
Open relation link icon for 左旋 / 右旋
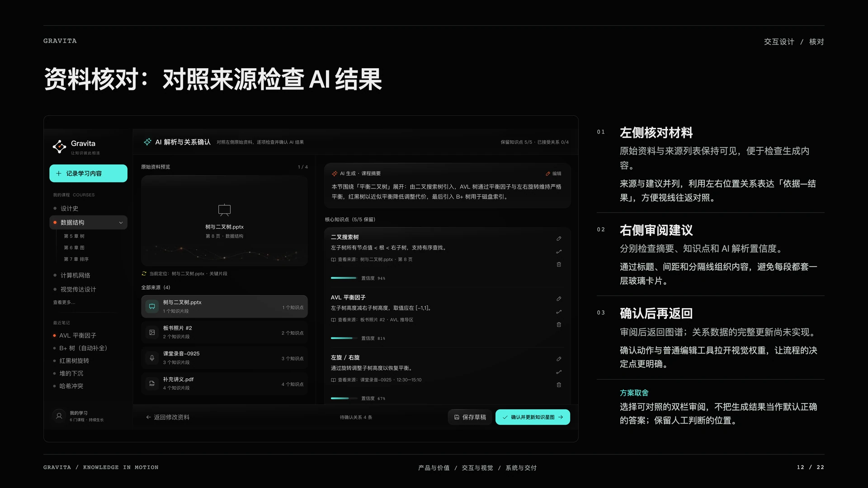(x=559, y=372)
